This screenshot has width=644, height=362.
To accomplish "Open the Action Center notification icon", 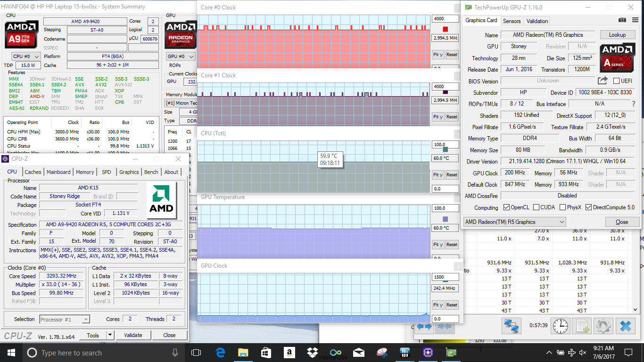I will [x=628, y=353].
